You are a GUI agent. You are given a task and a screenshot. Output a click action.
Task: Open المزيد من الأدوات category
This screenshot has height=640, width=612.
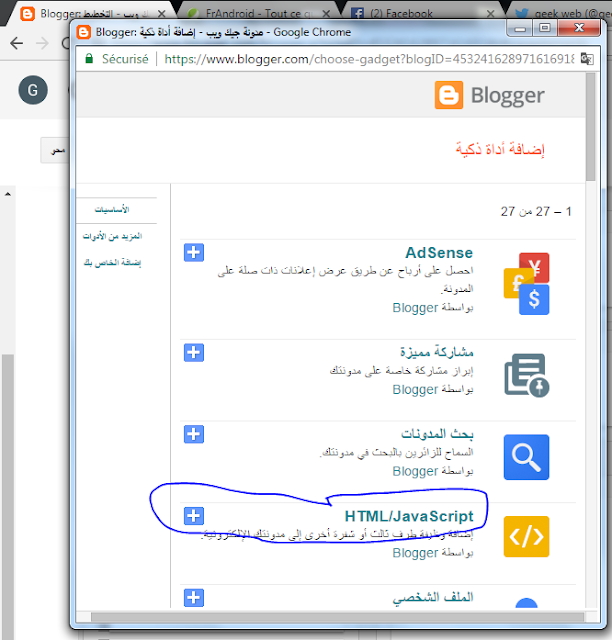pyautogui.click(x=112, y=236)
